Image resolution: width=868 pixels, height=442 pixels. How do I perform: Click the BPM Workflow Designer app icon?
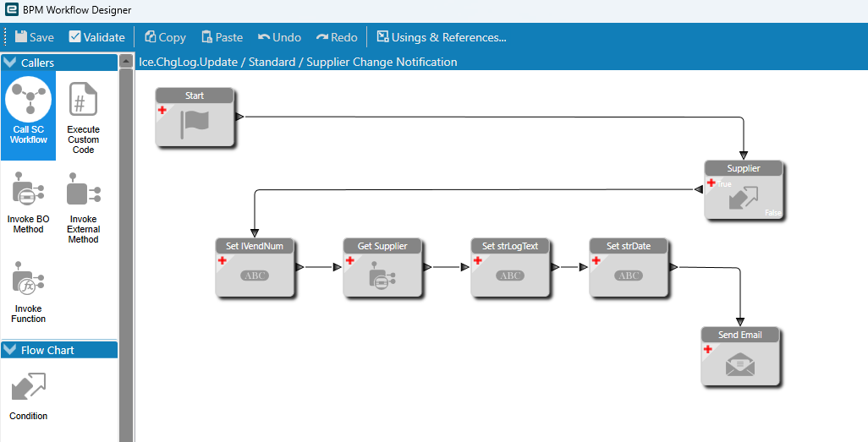coord(11,10)
